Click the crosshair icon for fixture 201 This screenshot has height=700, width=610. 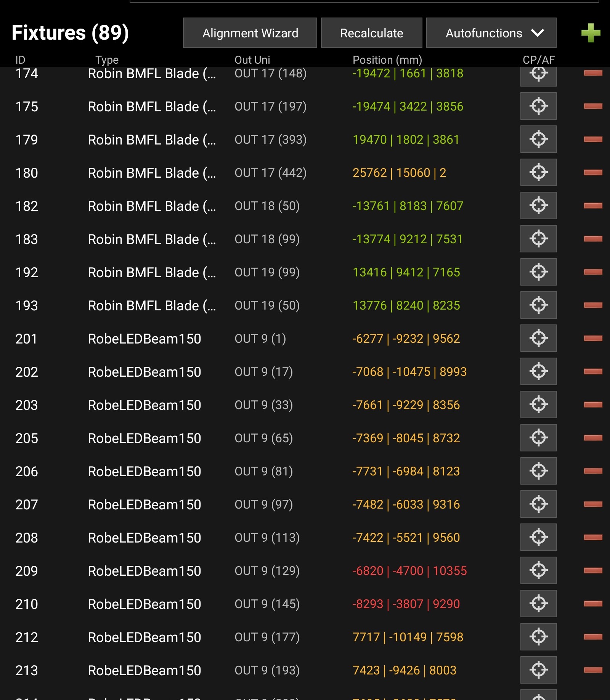click(538, 338)
